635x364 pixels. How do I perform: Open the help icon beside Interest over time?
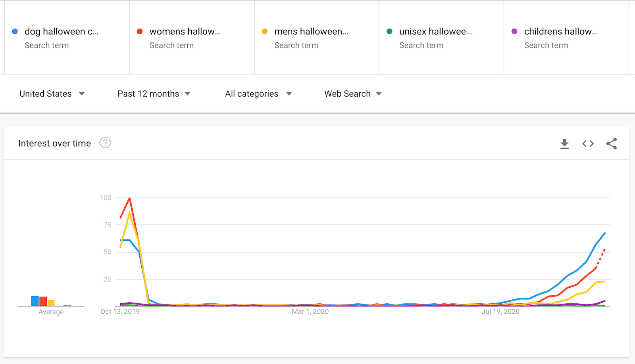tap(105, 143)
